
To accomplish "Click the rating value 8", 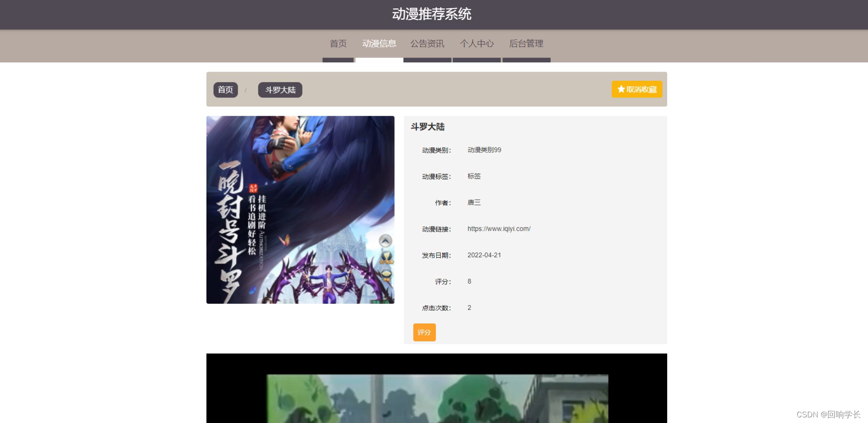I will pos(469,281).
